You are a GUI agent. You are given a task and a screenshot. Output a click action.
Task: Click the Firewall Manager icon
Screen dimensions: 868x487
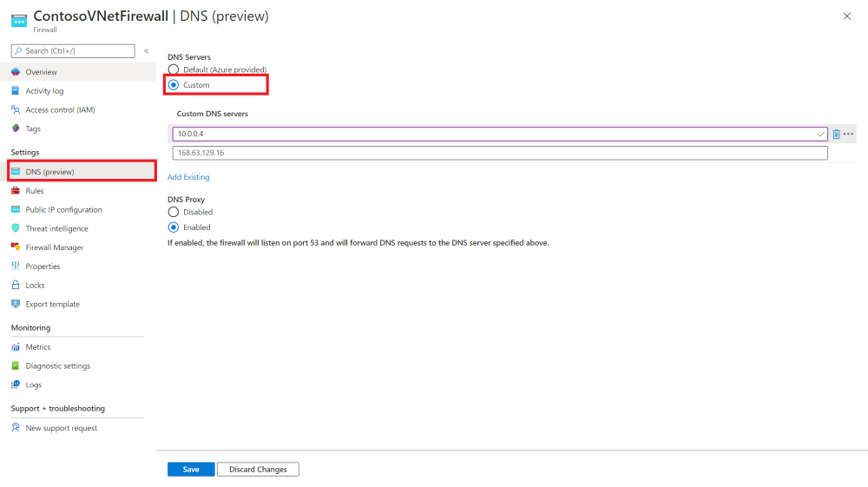pyautogui.click(x=16, y=247)
